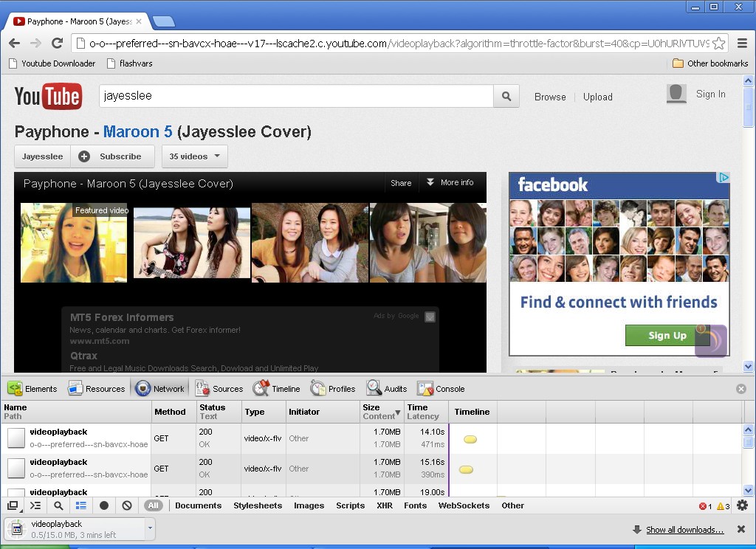The image size is (756, 549).
Task: Open a new browser tab
Action: pyautogui.click(x=163, y=21)
